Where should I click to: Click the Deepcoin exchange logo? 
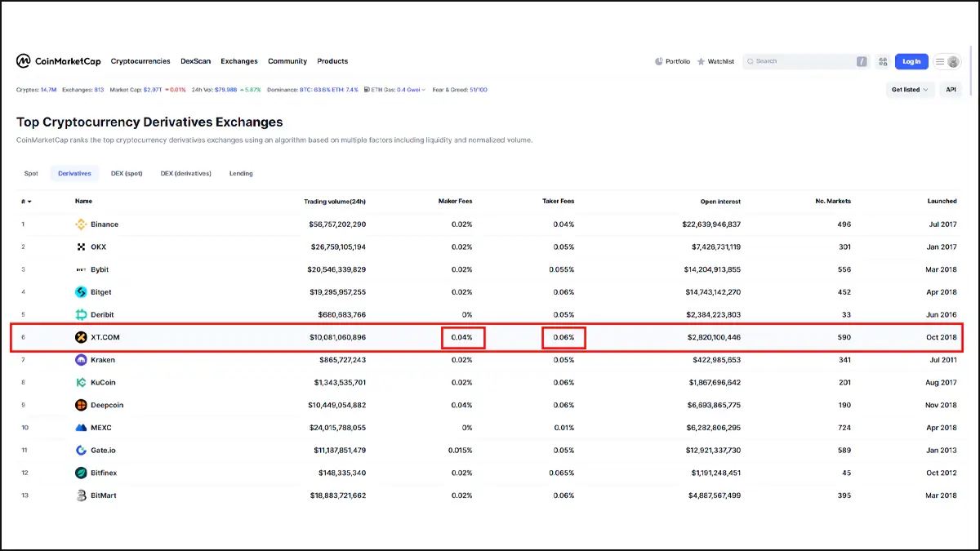pos(81,405)
